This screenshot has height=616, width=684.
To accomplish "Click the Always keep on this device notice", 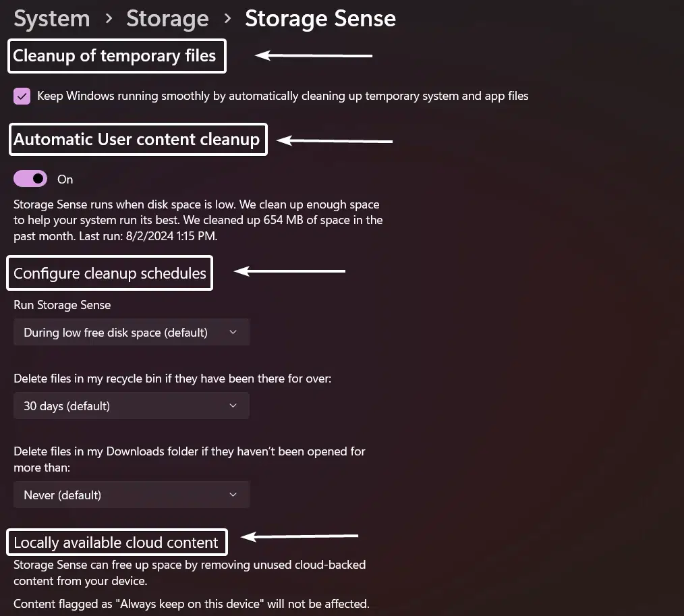I will pos(192,603).
